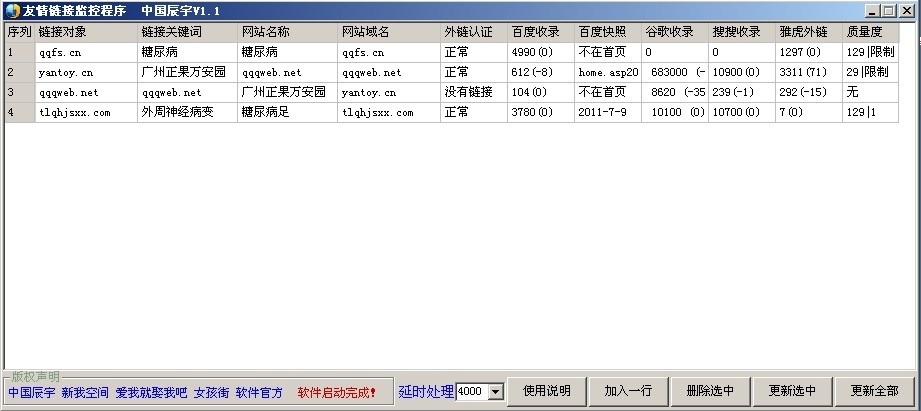Click 4990 (0) Baidu index cell
This screenshot has height=411, width=921.
540,52
